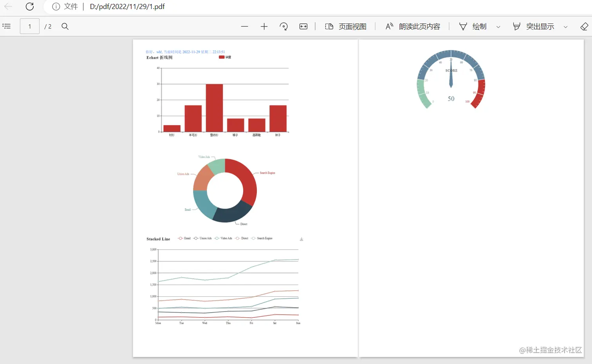
Task: Click the page number input box
Action: click(30, 26)
